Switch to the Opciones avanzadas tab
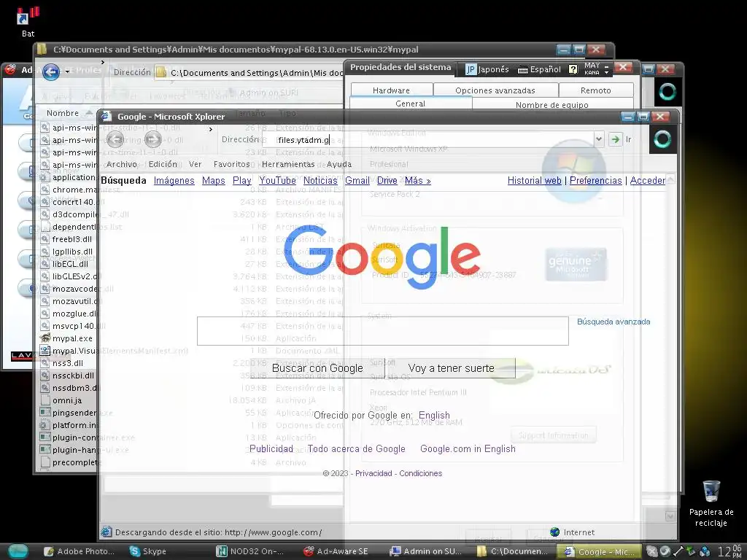 coord(495,90)
